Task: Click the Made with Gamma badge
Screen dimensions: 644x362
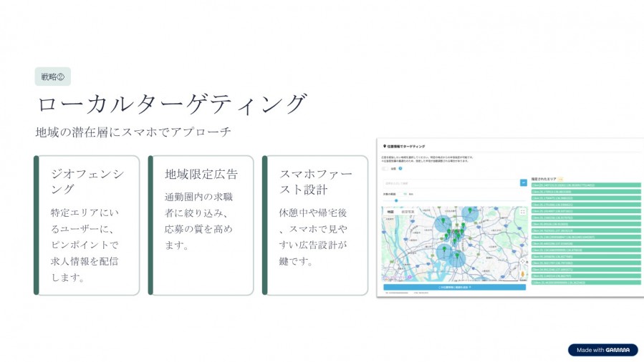Action: (x=602, y=350)
